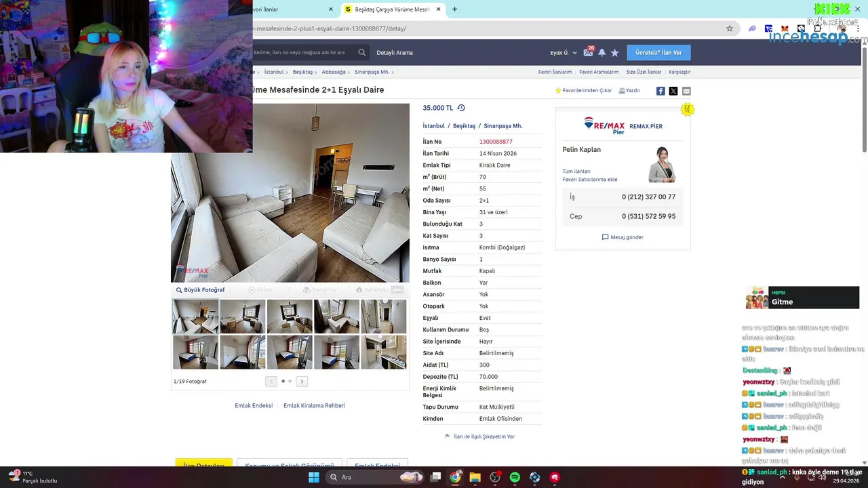Open Detaylı Arama link

395,52
